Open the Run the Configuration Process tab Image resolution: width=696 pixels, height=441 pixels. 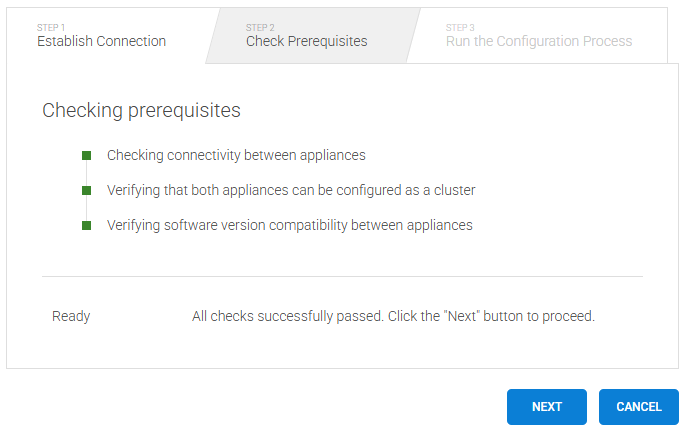pos(539,41)
